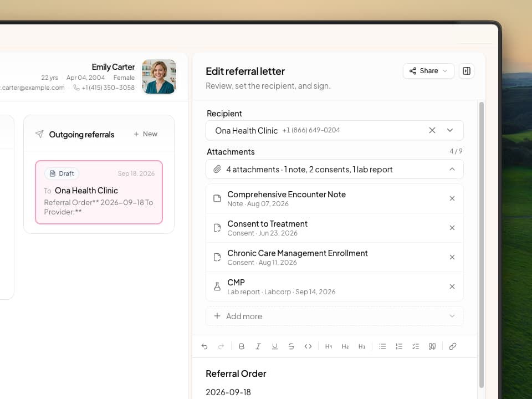Click the Comprehensive Encounter Note document icon

pyautogui.click(x=217, y=198)
